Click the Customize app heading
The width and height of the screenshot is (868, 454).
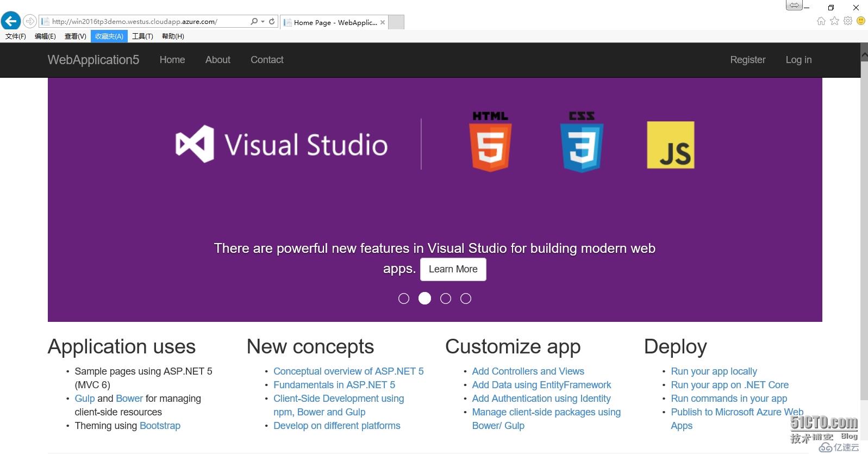point(513,347)
